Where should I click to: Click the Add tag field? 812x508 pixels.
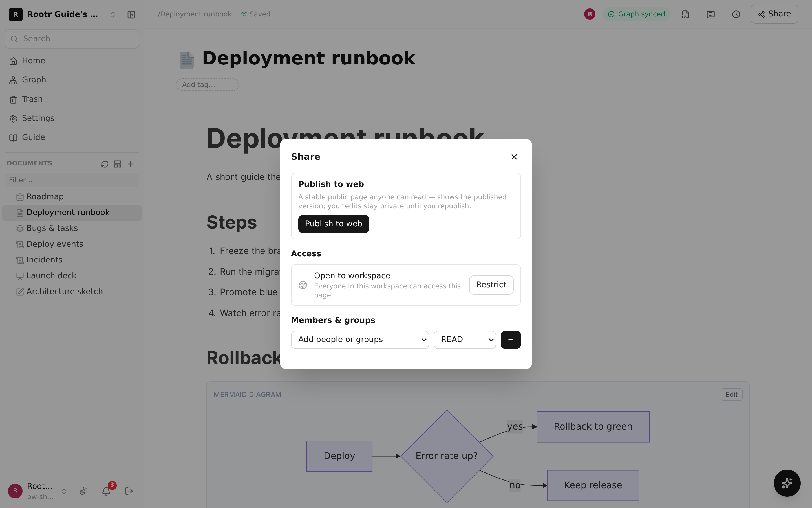[x=207, y=85]
